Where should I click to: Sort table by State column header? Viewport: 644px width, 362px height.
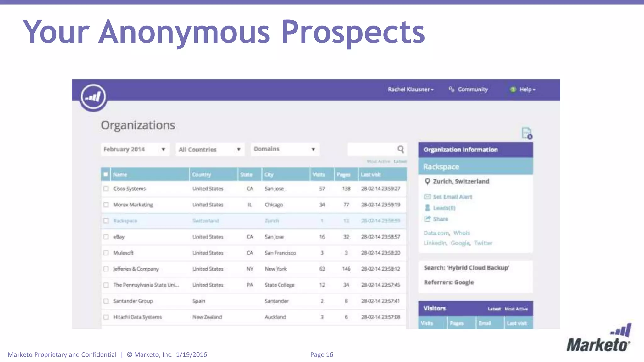click(x=250, y=174)
